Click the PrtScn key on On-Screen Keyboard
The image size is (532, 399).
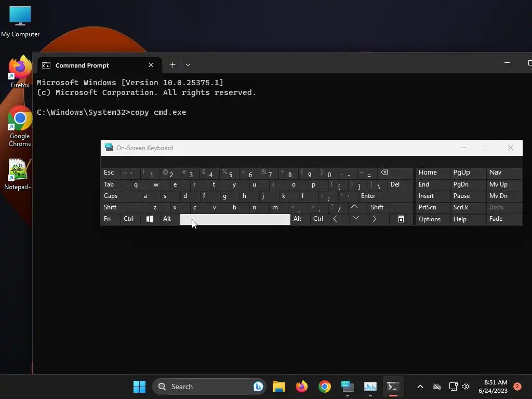[x=433, y=207]
